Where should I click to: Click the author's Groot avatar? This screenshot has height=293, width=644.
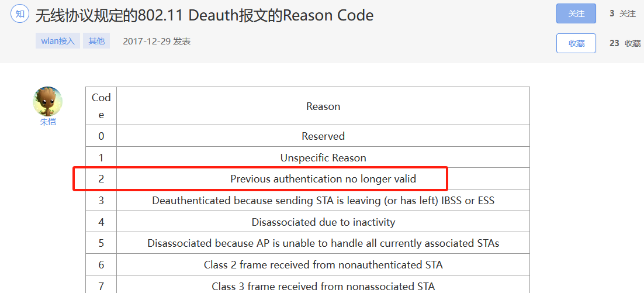click(x=48, y=101)
